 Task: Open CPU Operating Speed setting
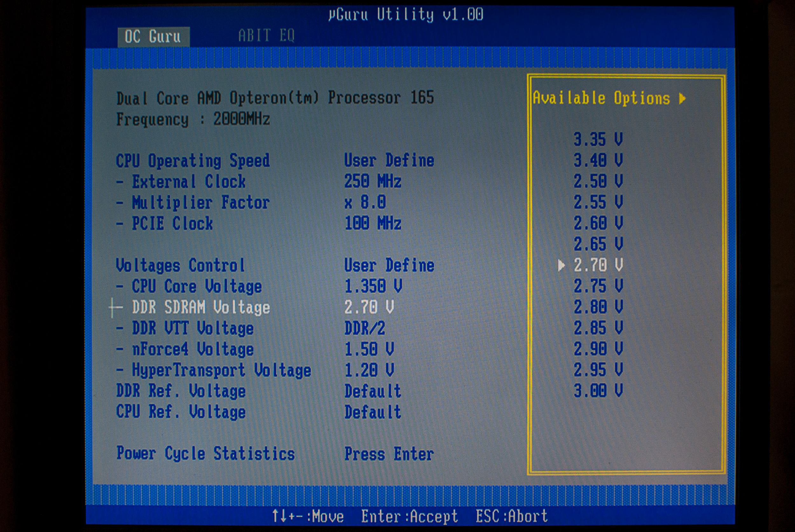pos(193,161)
